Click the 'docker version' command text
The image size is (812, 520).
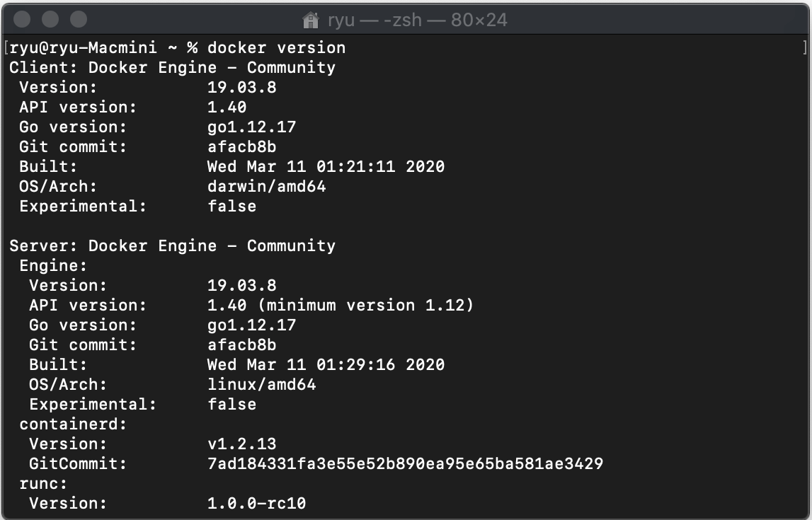pyautogui.click(x=277, y=47)
